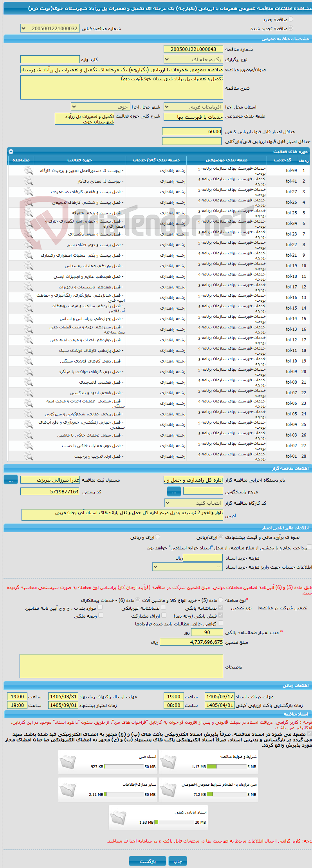The width and height of the screenshot is (312, 868).
Task: Click متن قرارداد size progress bar
Action: (227, 794)
